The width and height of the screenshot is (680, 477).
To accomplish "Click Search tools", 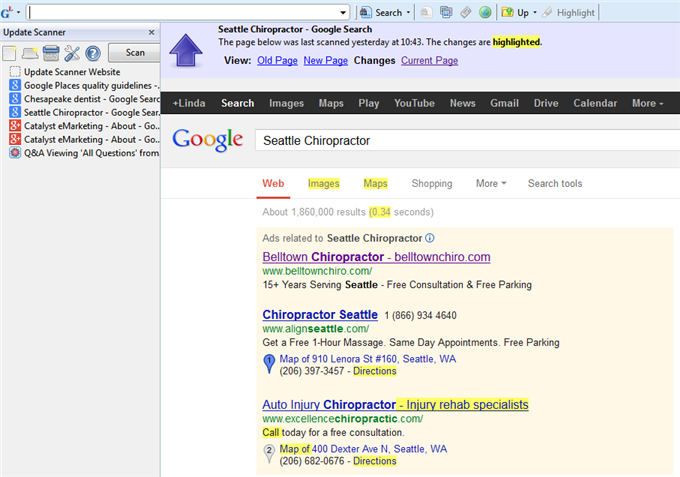I will 555,183.
